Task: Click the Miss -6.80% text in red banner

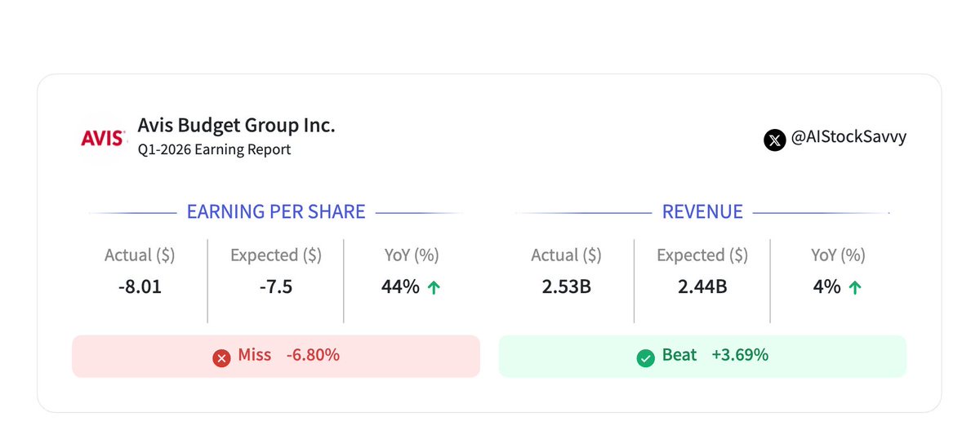Action: pyautogui.click(x=288, y=356)
